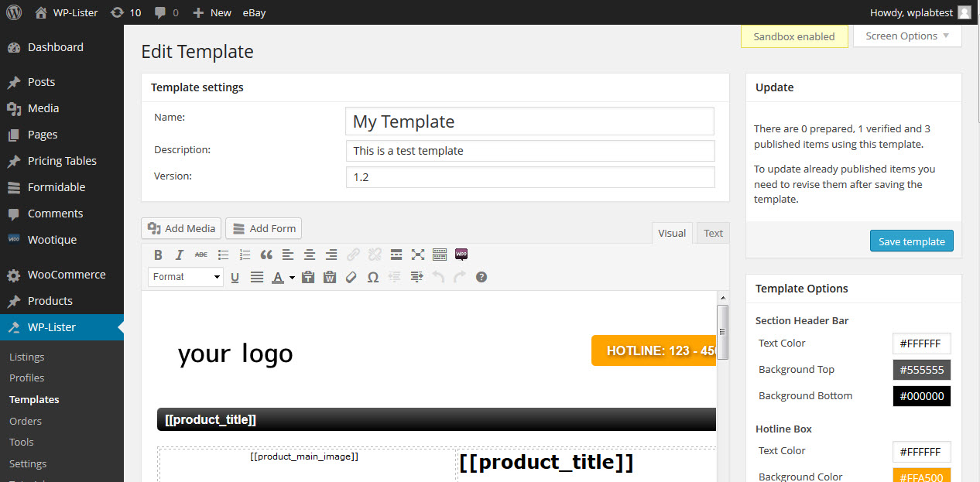980x482 pixels.
Task: Switch to the Text editor tab
Action: (x=713, y=233)
